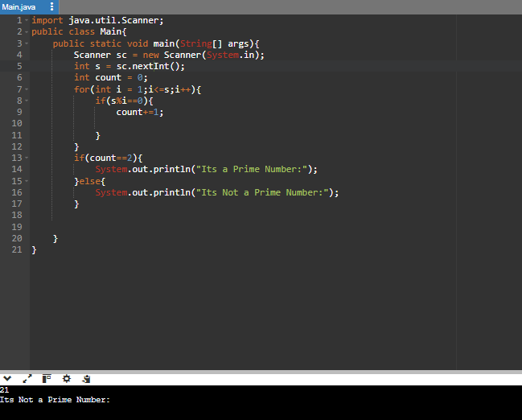
Task: Fold the for loop at line 7
Action: point(27,89)
